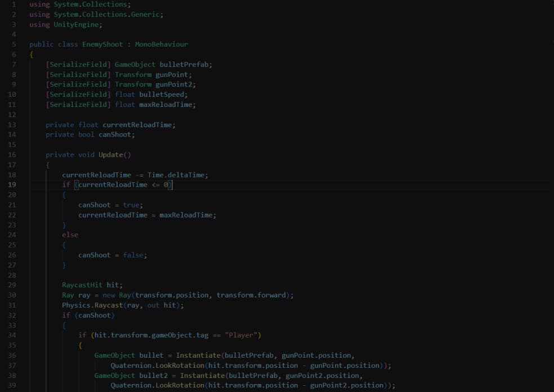Click the canShoot = false statement
This screenshot has height=392, width=554.
(x=112, y=255)
